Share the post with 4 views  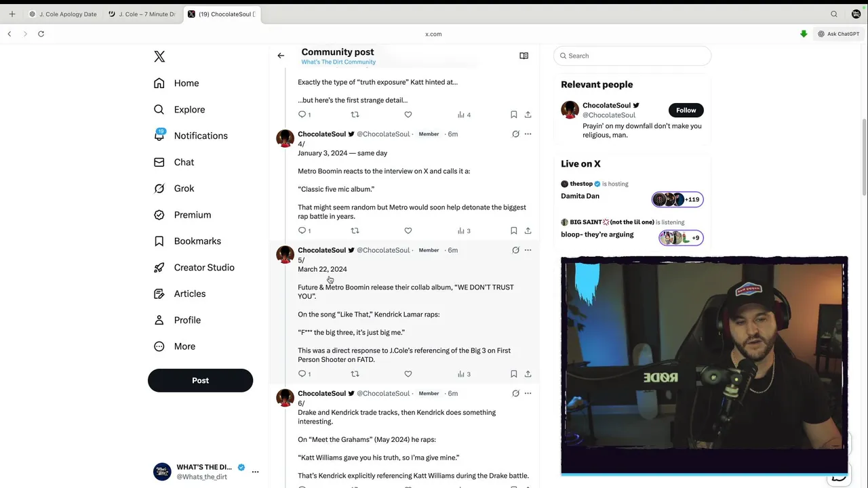click(528, 115)
